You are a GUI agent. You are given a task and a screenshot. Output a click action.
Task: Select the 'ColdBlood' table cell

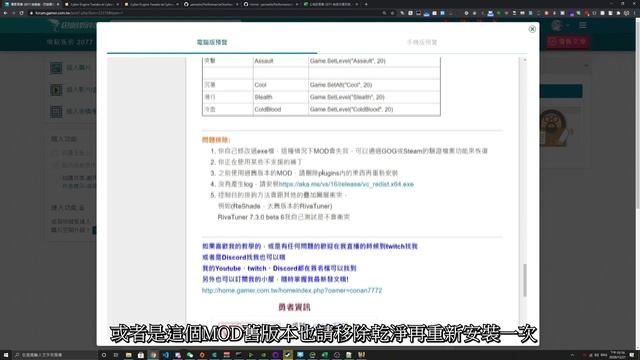click(281, 109)
